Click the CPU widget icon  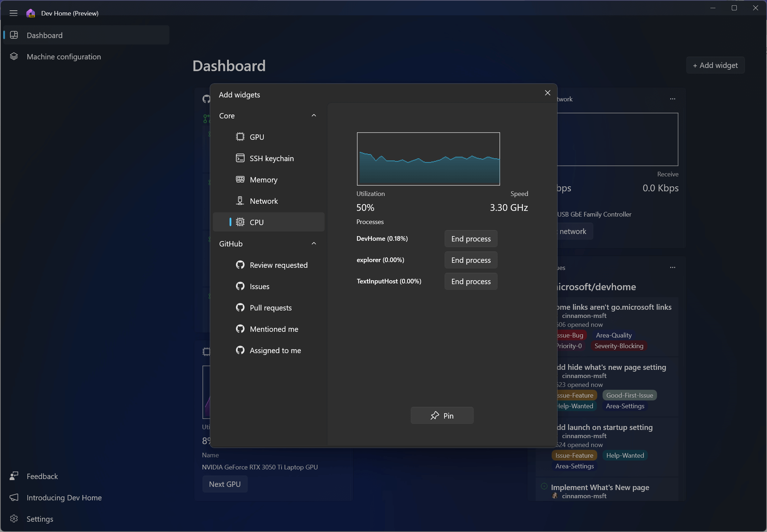pyautogui.click(x=240, y=222)
